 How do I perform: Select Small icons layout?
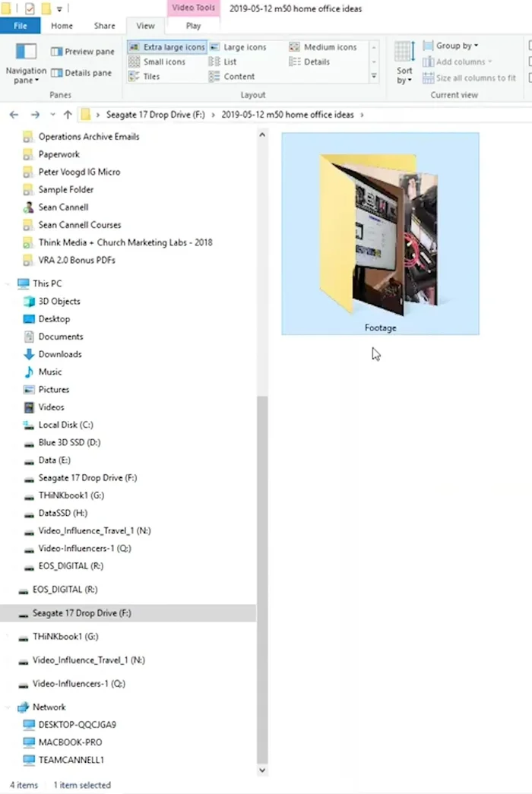coord(157,62)
